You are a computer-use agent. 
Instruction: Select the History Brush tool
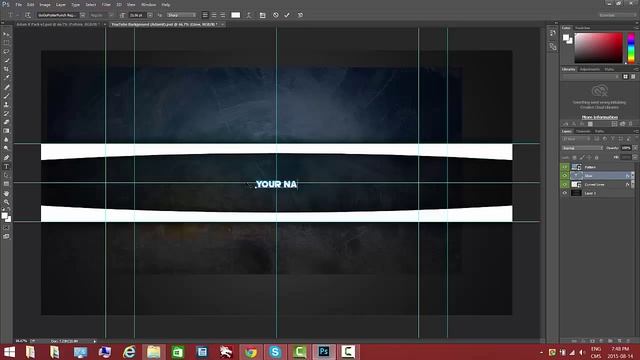click(7, 113)
